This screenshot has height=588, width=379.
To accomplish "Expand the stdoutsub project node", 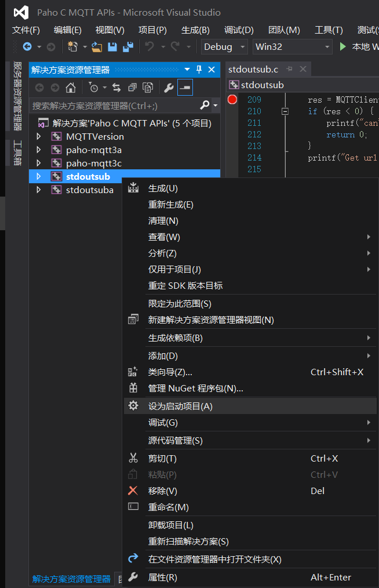I will coord(39,176).
